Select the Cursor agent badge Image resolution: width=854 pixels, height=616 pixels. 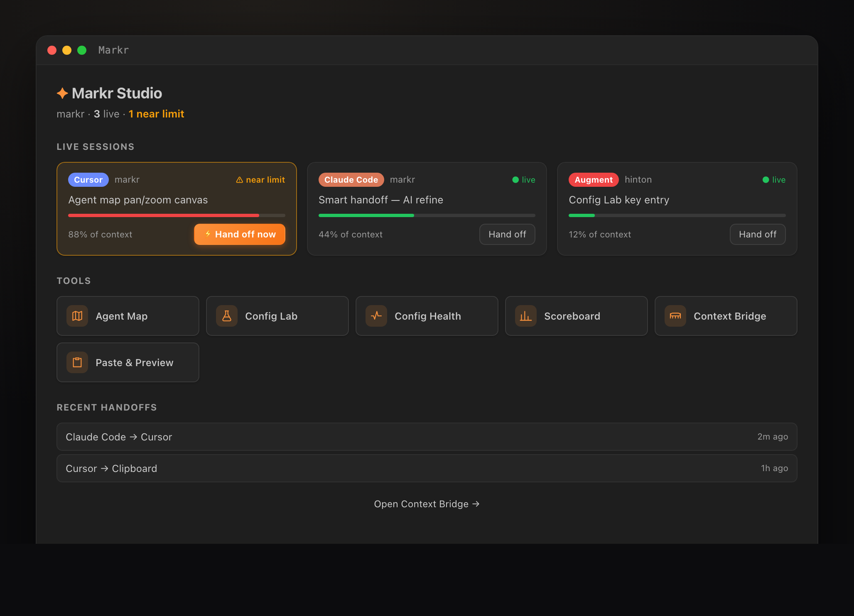[88, 180]
